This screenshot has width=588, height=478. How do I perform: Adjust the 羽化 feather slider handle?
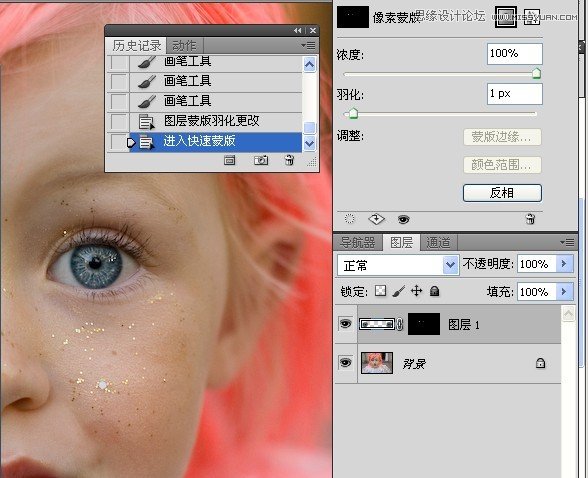(x=353, y=114)
